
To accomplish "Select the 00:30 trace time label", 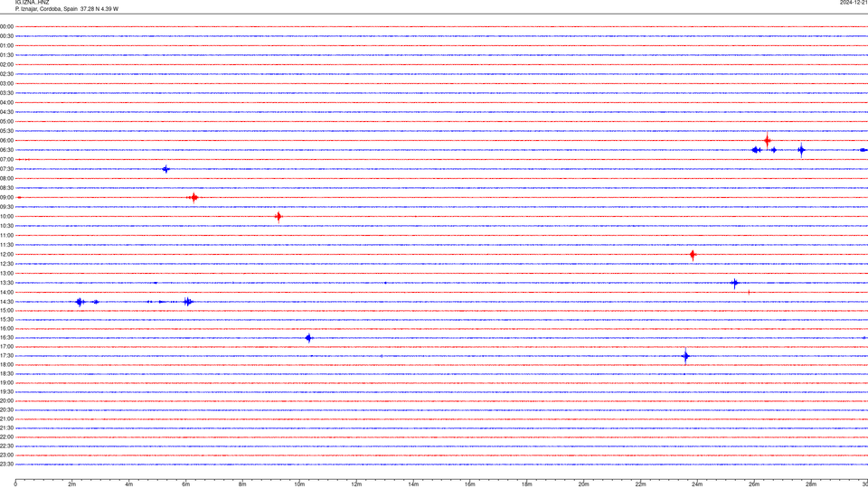I will point(6,36).
